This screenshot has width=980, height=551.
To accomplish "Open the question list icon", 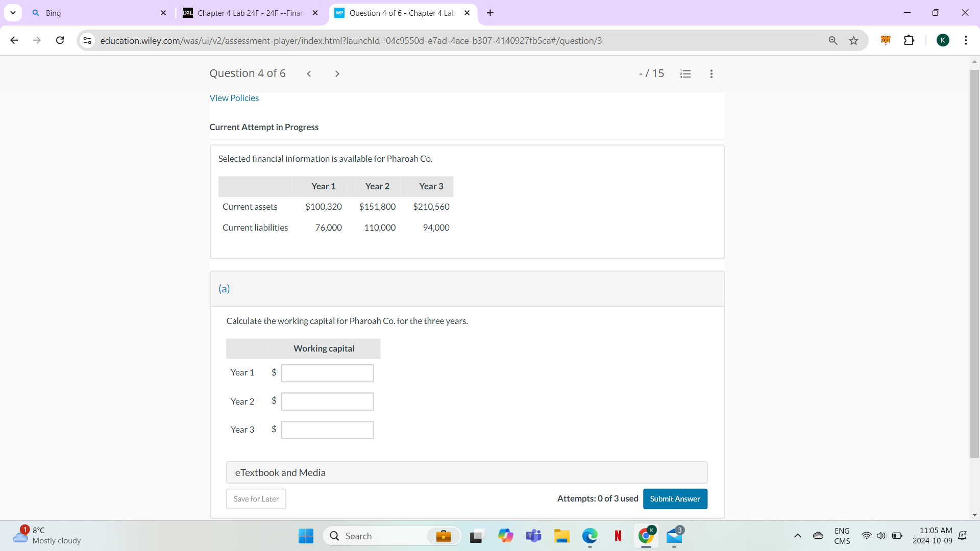I will click(685, 73).
